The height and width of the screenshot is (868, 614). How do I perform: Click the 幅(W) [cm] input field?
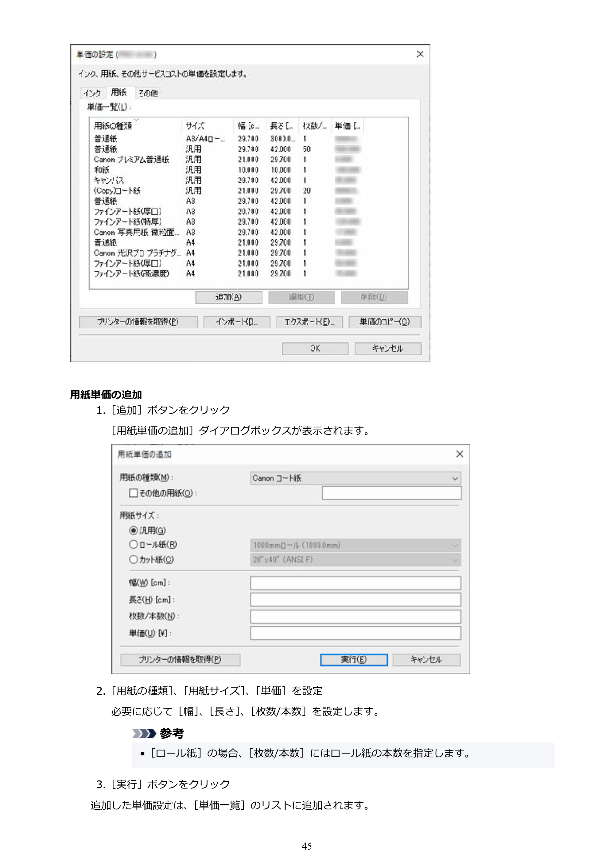pyautogui.click(x=355, y=583)
